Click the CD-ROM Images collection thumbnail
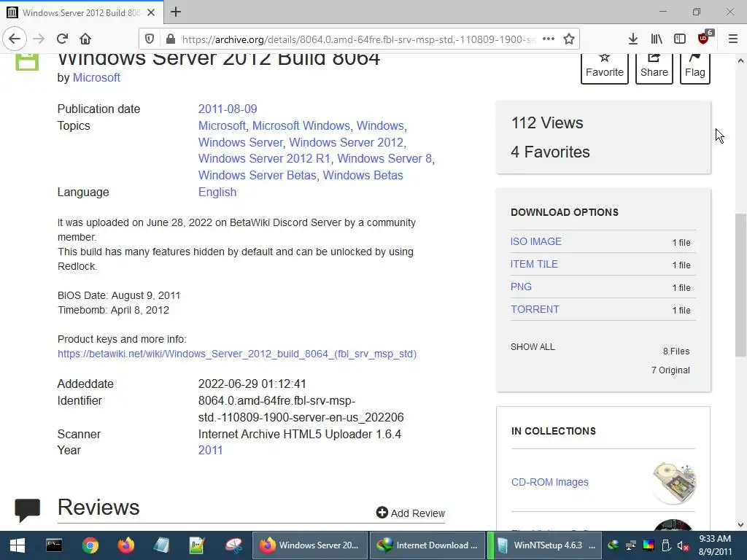The image size is (747, 560). click(x=674, y=483)
